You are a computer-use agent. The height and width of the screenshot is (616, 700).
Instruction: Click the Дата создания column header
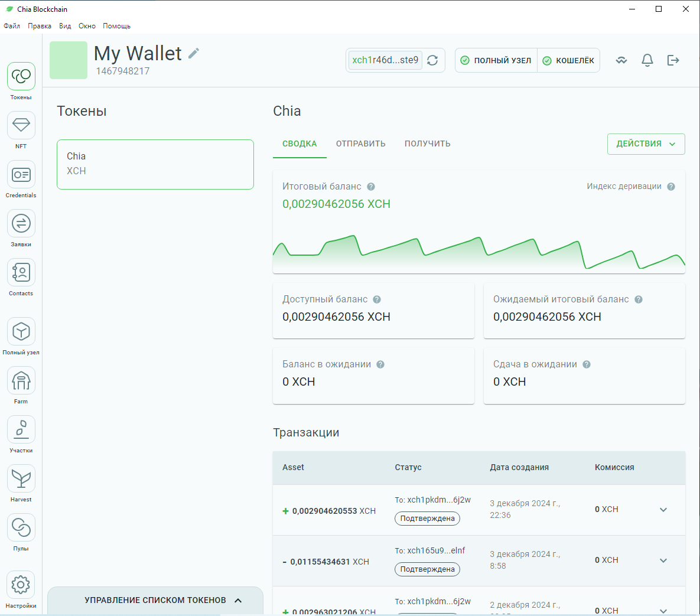519,467
